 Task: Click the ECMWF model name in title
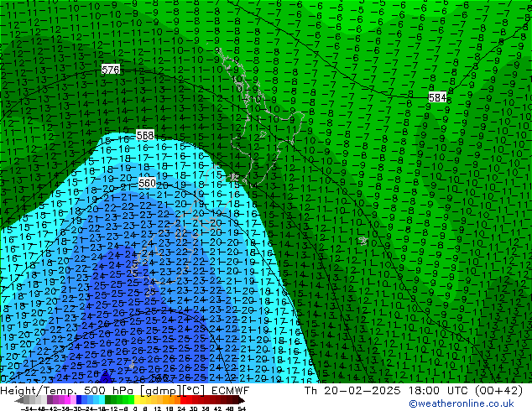231,391
